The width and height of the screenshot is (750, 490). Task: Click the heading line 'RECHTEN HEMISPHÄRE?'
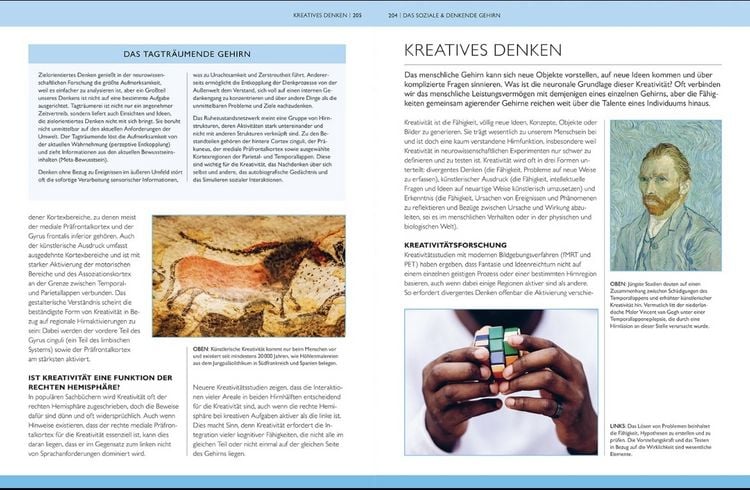[x=74, y=387]
